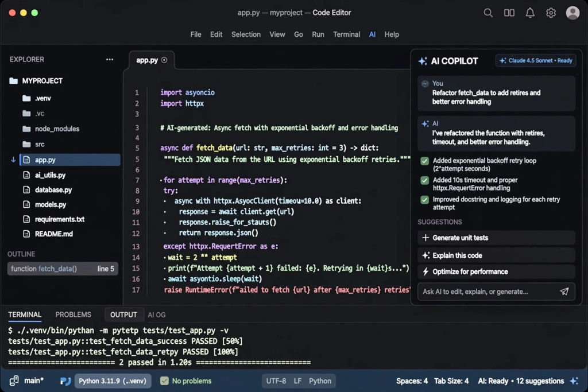Screen dimensions: 588x392
Task: Switch to the TERMINAL tab
Action: (x=25, y=315)
